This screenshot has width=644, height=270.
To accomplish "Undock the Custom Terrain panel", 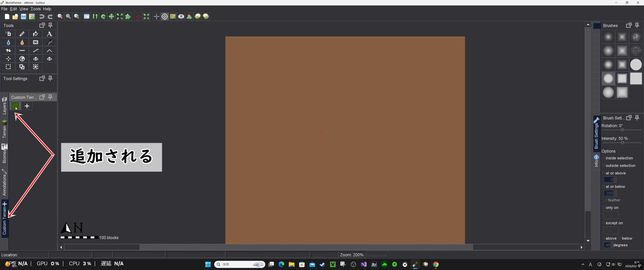I will pos(42,97).
